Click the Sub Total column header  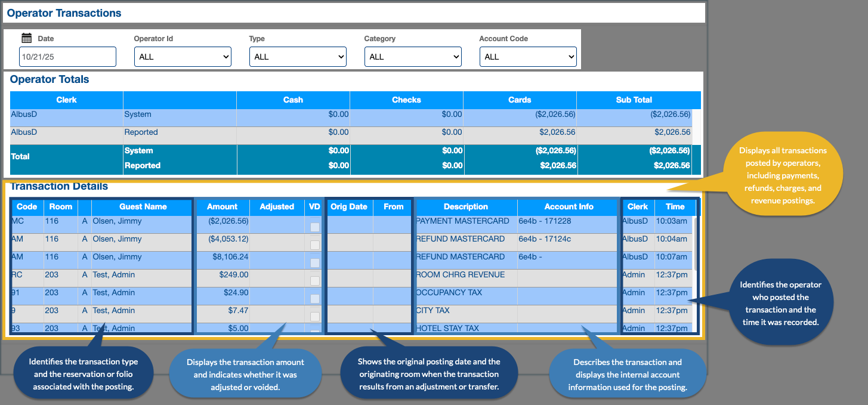pos(634,100)
